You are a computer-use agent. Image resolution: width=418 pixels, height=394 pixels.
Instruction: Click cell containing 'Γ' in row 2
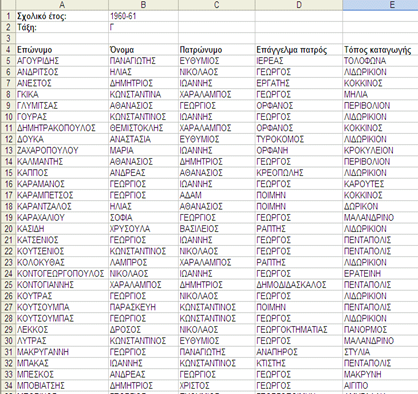coord(143,27)
